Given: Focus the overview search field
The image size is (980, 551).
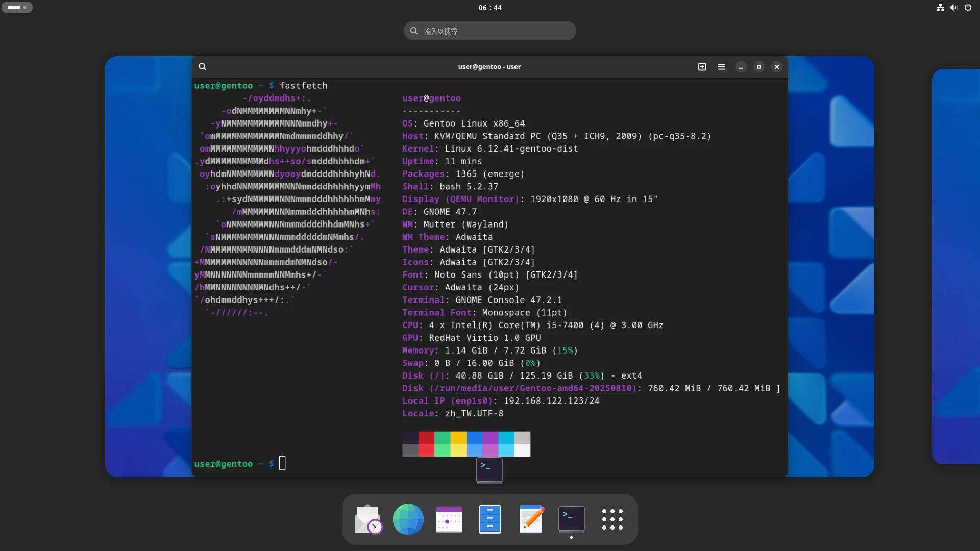Looking at the screenshot, I should click(489, 31).
